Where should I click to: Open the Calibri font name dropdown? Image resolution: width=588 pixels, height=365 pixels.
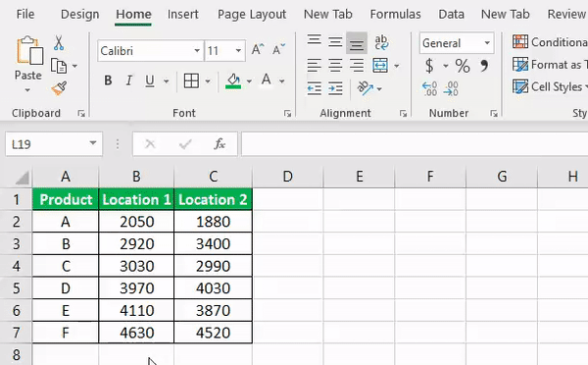pos(197,50)
